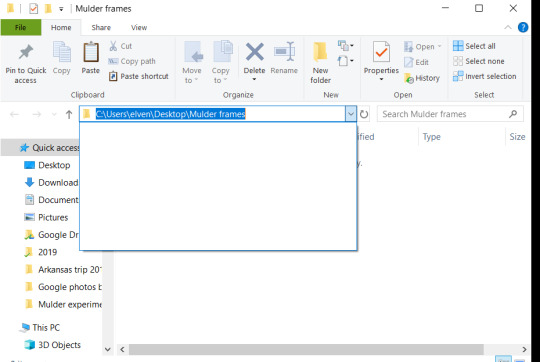Click sidebar scroll down arrow

[108, 349]
